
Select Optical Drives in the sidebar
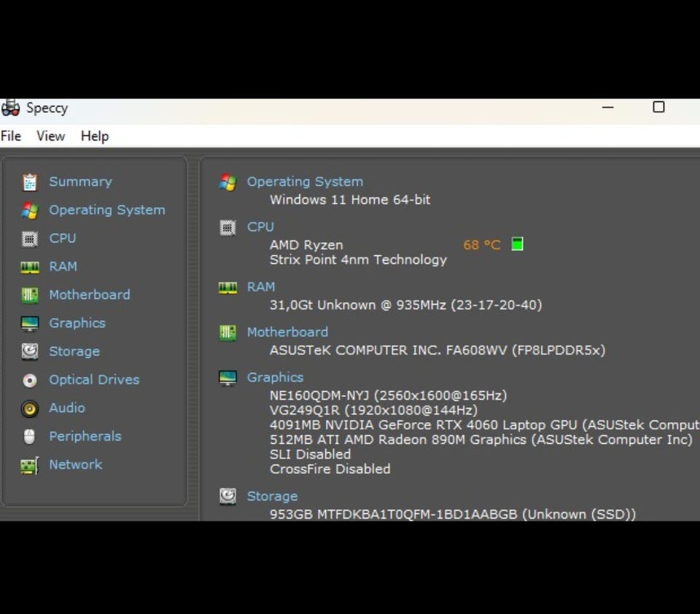[94, 380]
